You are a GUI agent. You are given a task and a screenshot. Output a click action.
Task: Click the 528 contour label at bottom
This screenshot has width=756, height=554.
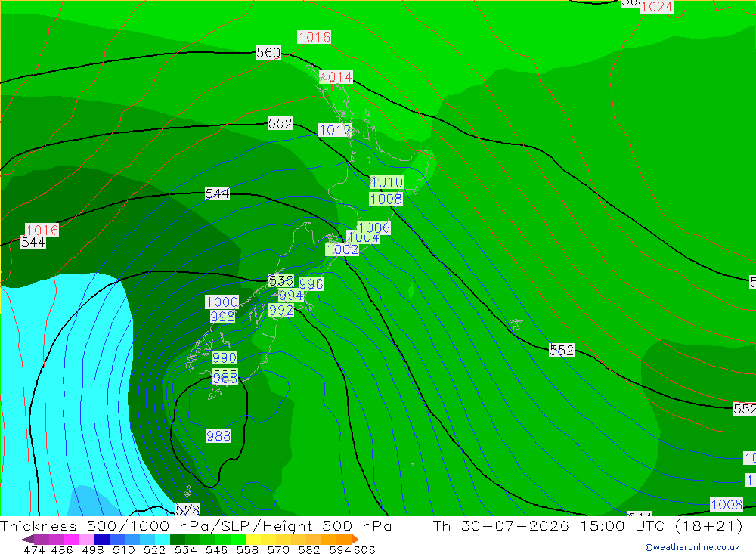(x=187, y=510)
